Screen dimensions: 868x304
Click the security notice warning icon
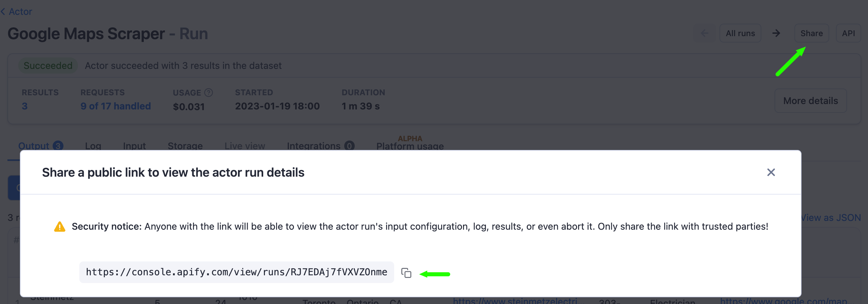pos(60,226)
